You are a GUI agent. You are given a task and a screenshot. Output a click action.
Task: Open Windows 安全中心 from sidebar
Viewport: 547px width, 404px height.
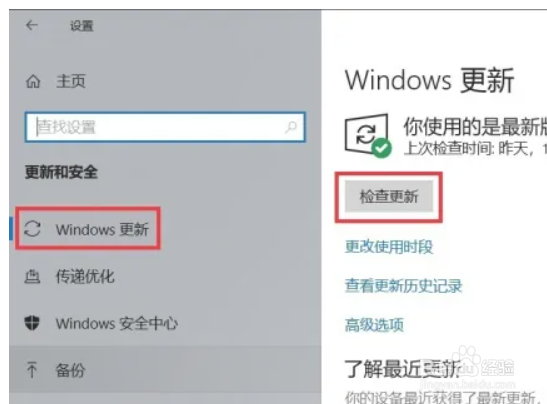[x=117, y=323]
